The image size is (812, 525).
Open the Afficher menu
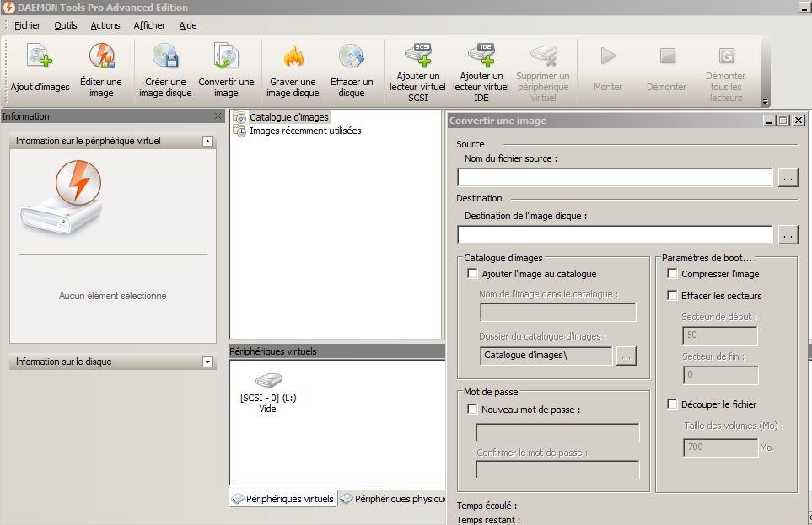tap(149, 25)
